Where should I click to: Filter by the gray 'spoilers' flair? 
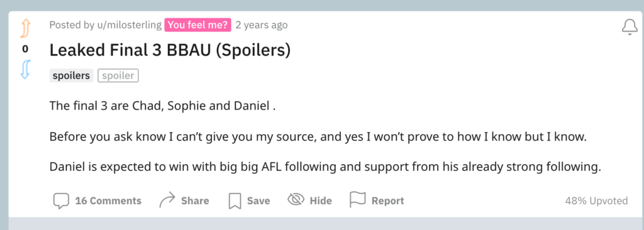pyautogui.click(x=72, y=76)
